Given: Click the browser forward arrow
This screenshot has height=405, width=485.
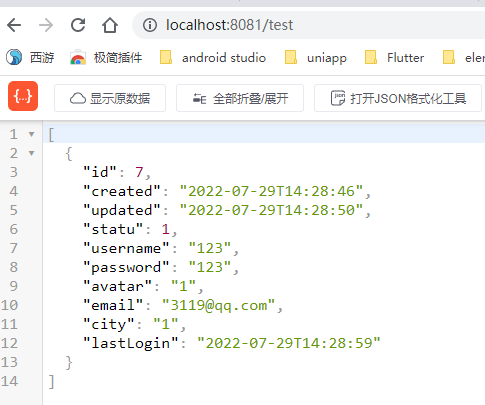Looking at the screenshot, I should [x=46, y=25].
